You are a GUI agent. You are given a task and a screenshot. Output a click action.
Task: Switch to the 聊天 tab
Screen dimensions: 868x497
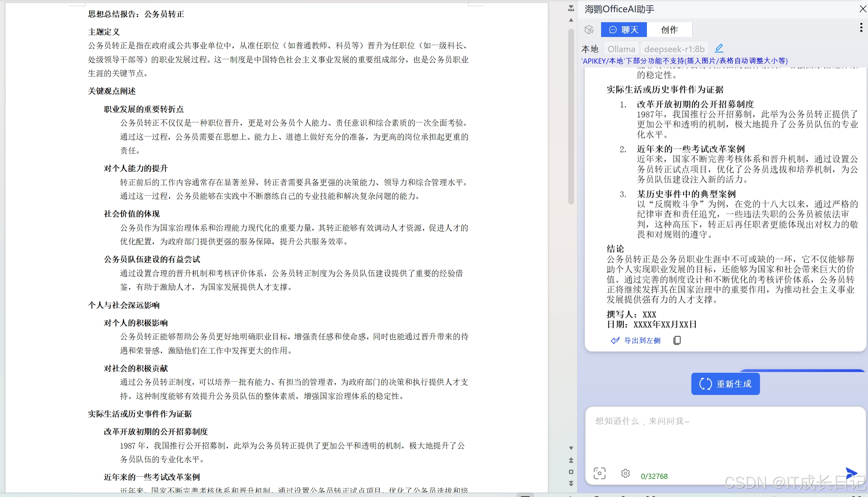624,30
